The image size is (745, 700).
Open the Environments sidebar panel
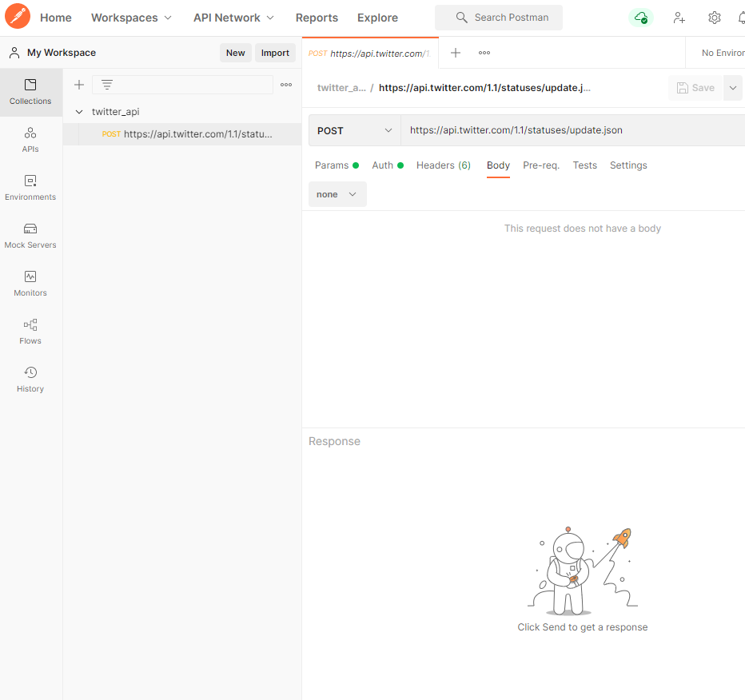tap(30, 188)
